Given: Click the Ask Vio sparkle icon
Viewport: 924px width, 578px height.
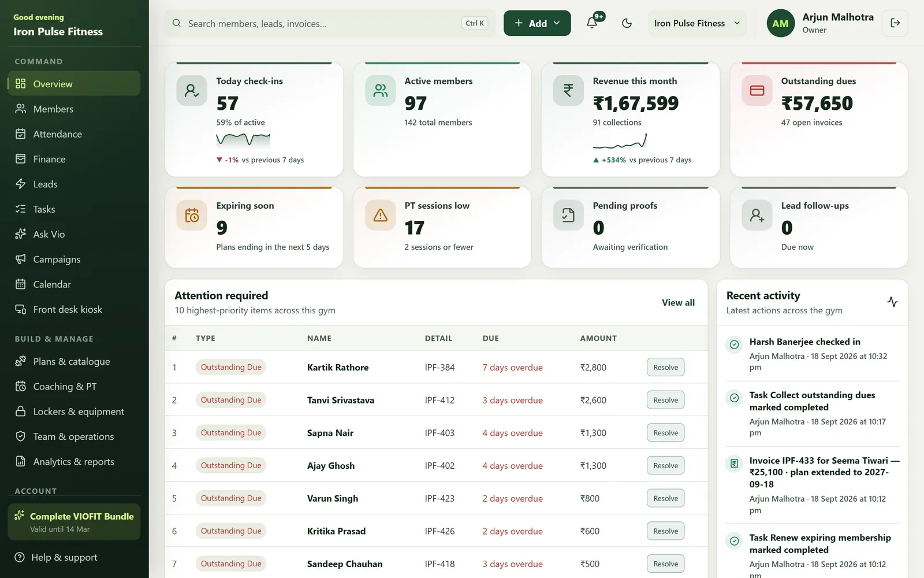Looking at the screenshot, I should click(x=21, y=234).
